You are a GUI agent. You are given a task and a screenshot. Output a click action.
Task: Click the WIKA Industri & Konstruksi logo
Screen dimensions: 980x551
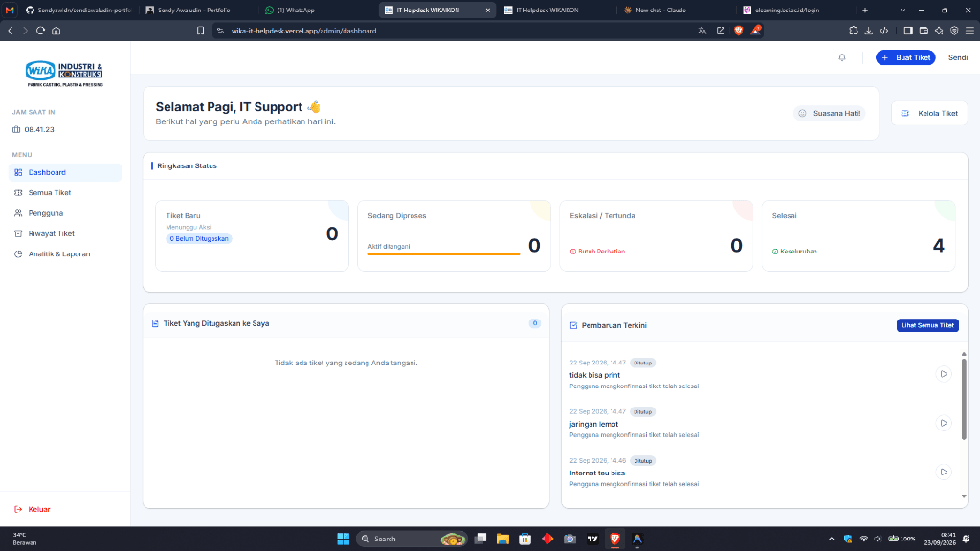pos(64,74)
